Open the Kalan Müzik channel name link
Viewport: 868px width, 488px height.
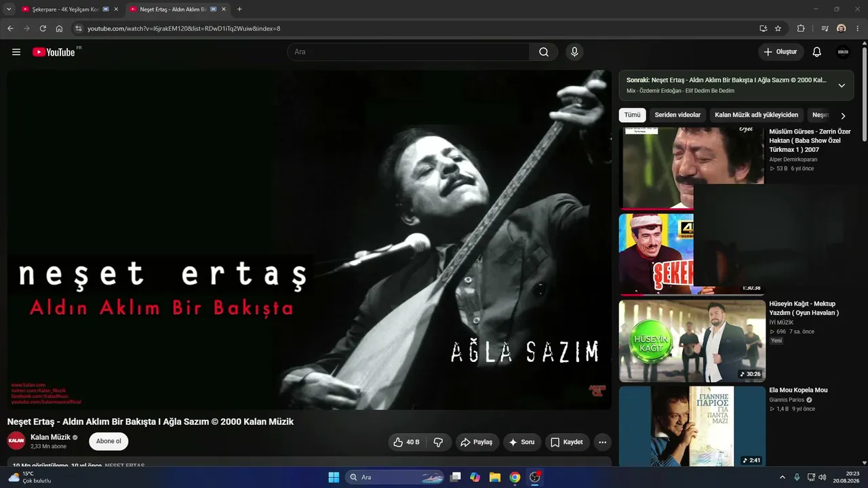pos(50,437)
